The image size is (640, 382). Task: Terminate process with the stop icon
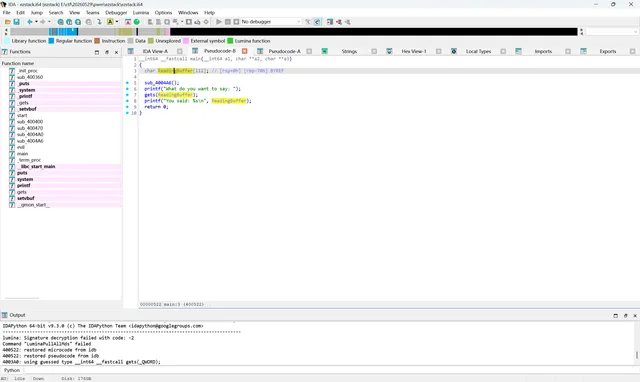[x=236, y=22]
